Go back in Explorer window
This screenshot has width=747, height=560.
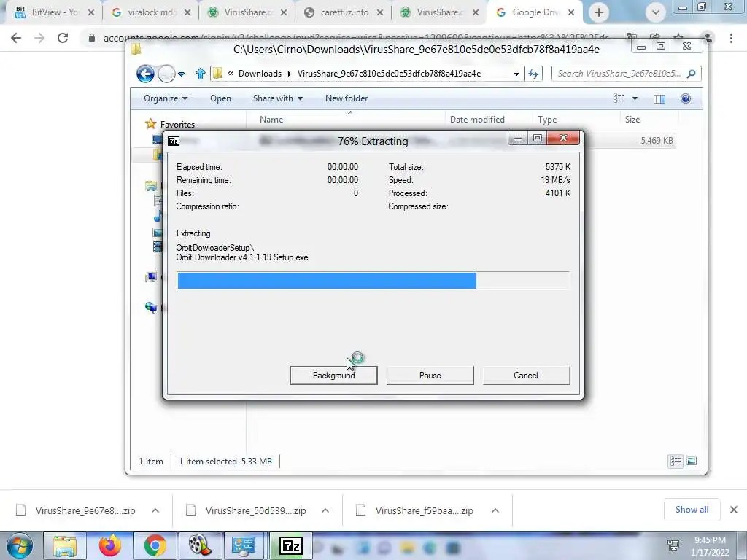point(145,74)
